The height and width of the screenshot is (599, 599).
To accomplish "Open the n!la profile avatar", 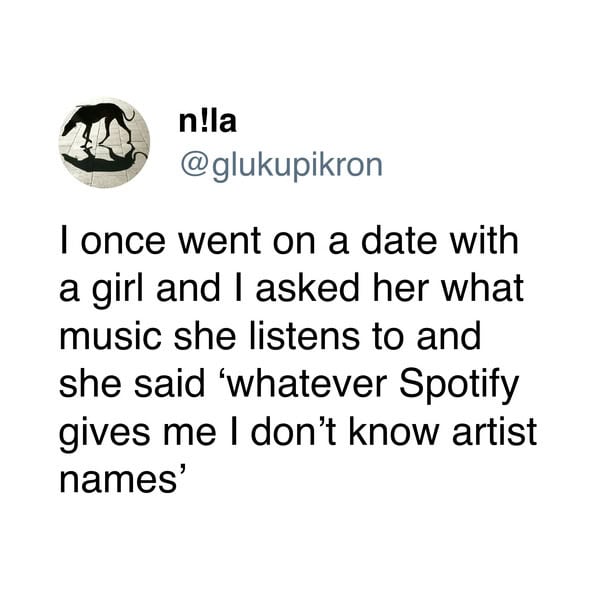I will click(x=104, y=143).
